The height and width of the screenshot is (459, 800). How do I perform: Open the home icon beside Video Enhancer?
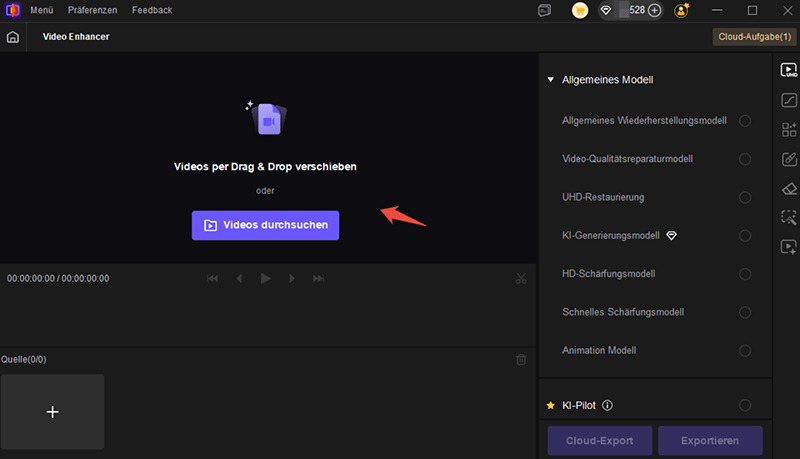coord(13,37)
